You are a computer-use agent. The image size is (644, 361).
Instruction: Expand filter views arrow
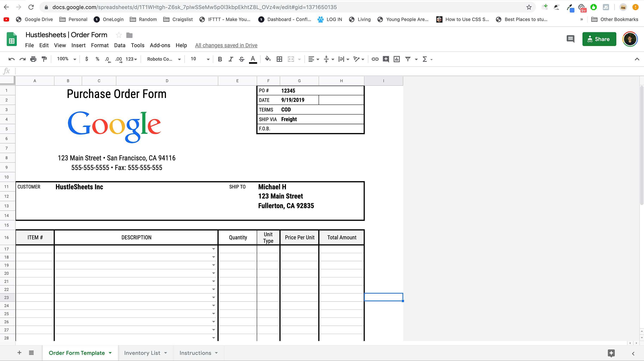(x=416, y=60)
